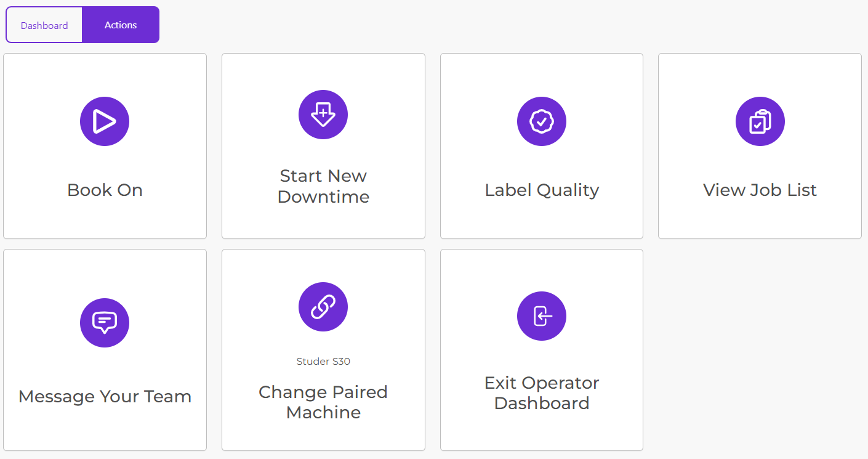Click the 'Label Quality' label text
The height and width of the screenshot is (459, 868).
click(x=542, y=190)
